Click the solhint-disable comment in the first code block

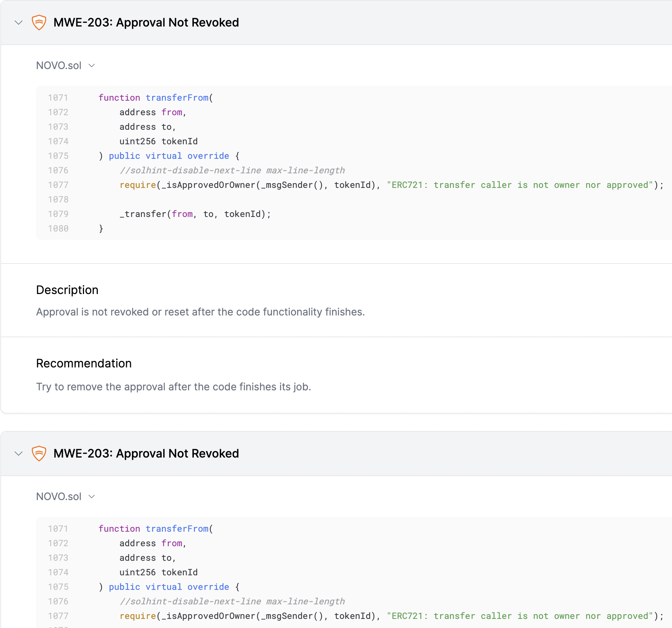point(232,170)
